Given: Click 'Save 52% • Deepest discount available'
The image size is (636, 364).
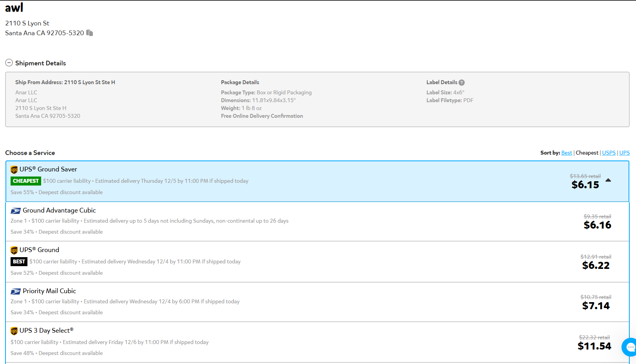Looking at the screenshot, I should [56, 273].
